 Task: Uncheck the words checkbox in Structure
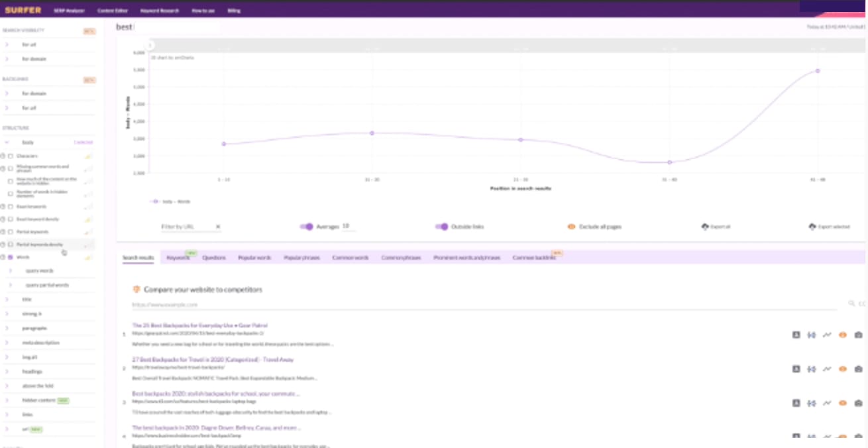pyautogui.click(x=11, y=257)
